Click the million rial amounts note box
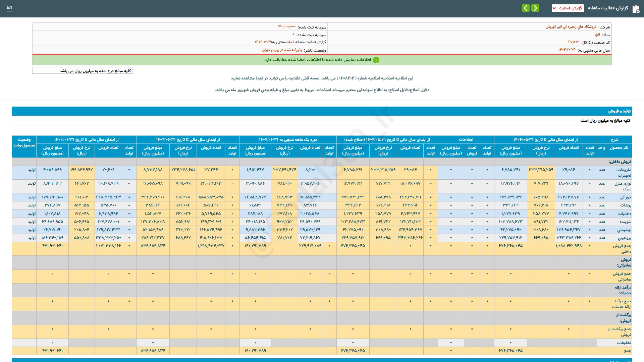Screen dimensions: 644x362 point(83,71)
